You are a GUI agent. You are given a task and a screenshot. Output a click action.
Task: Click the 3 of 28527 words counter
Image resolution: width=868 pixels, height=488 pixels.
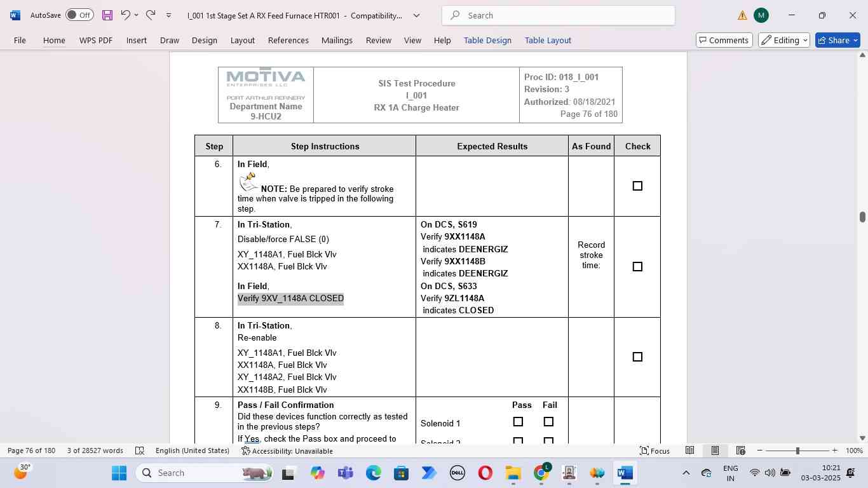click(95, 451)
